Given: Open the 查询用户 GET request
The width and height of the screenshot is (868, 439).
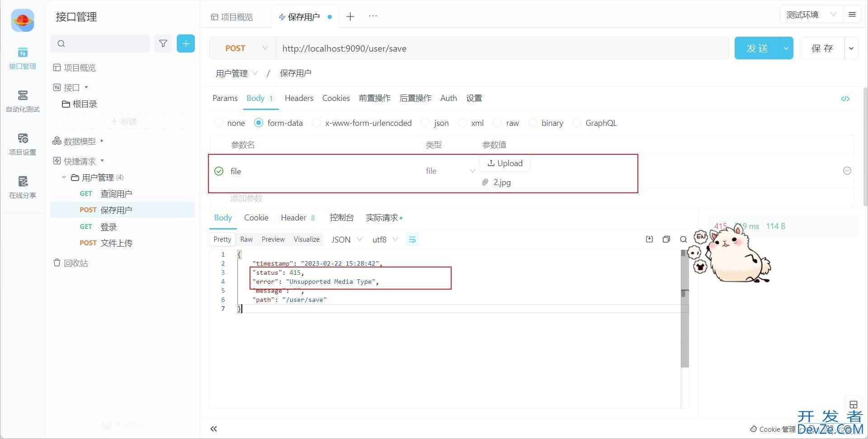Looking at the screenshot, I should [116, 194].
